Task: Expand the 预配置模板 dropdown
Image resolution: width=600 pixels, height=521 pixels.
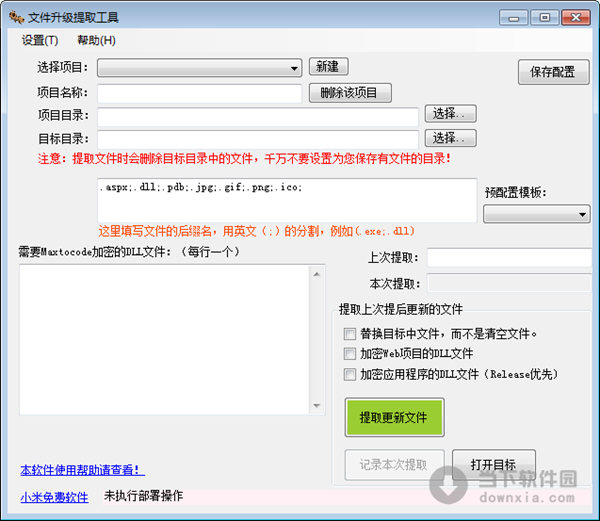Action: pyautogui.click(x=536, y=214)
